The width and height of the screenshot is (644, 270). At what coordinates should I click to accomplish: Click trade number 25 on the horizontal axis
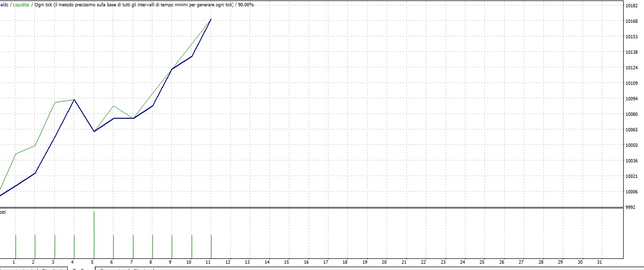pyautogui.click(x=482, y=262)
